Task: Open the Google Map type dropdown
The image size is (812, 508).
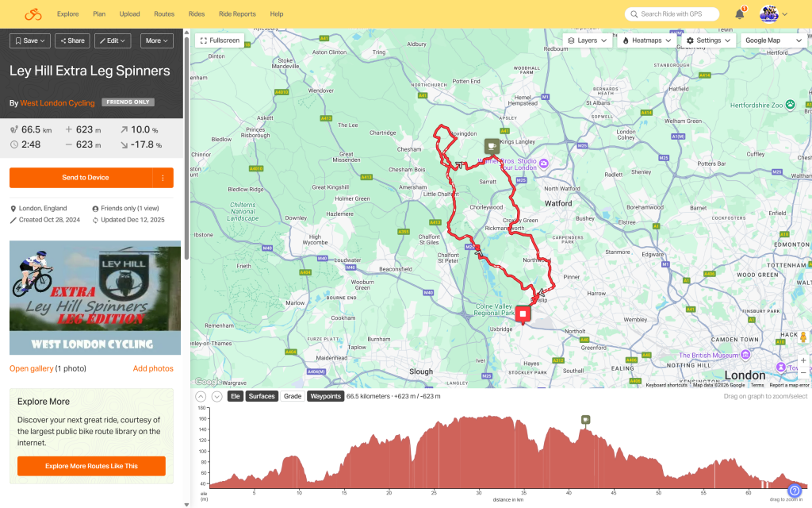Action: pos(773,40)
